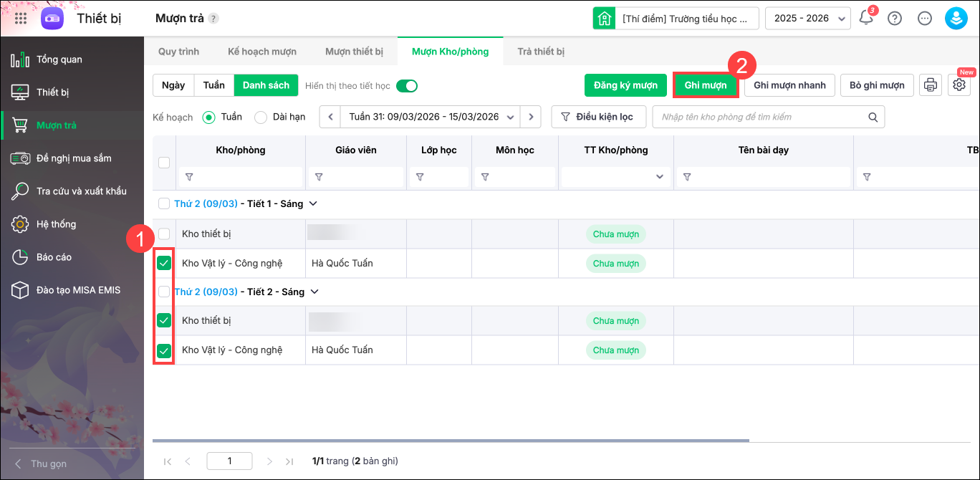Viewport: 980px width, 480px height.
Task: Select the 'Dài hạn' radio button
Action: point(261,117)
